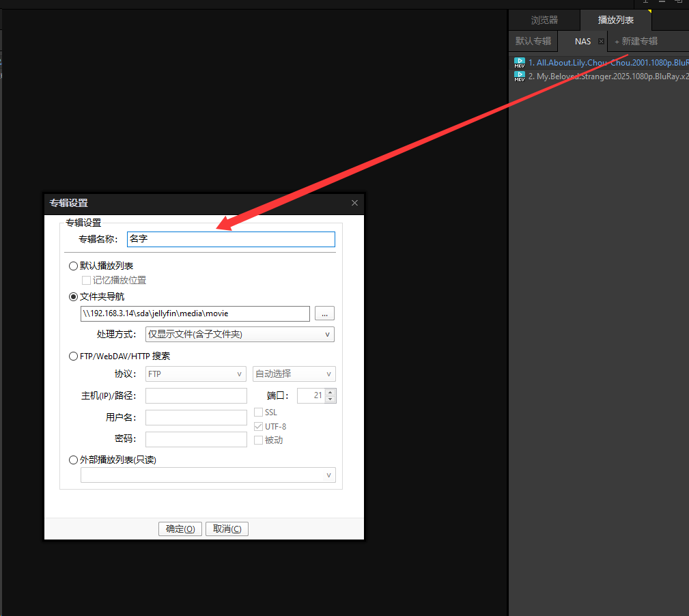Screen dimensions: 689x616
Task: Increase the port number with up arrow
Action: point(331,392)
